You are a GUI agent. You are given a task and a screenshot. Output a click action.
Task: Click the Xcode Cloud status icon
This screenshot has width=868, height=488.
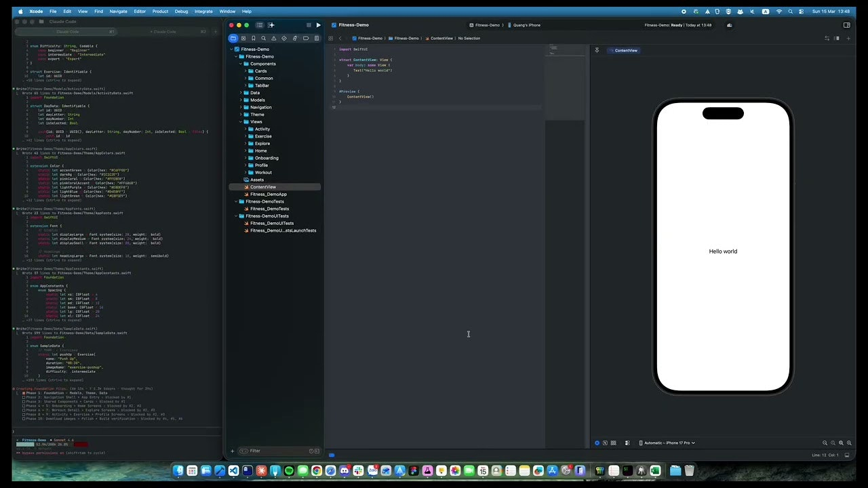(x=730, y=25)
